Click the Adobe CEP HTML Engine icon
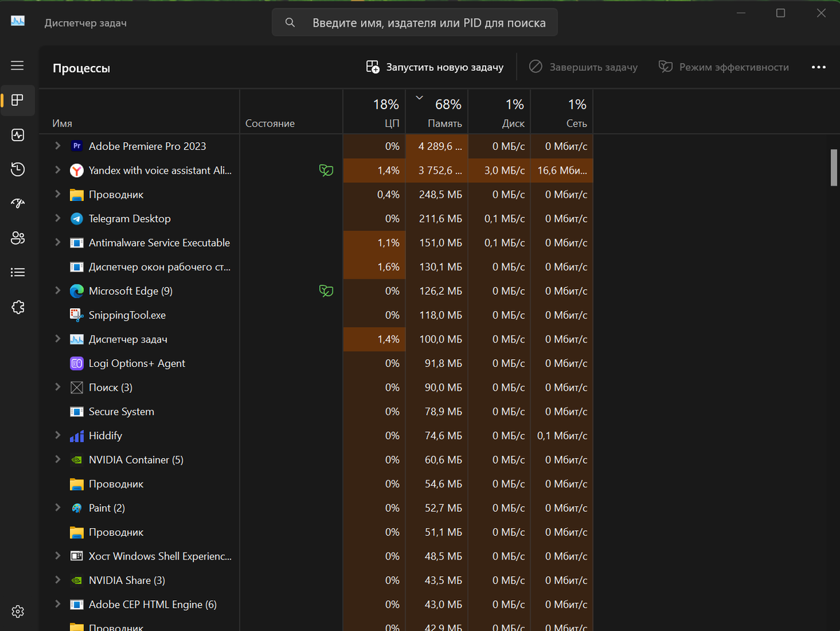Screen dimensions: 840x631 tap(77, 604)
